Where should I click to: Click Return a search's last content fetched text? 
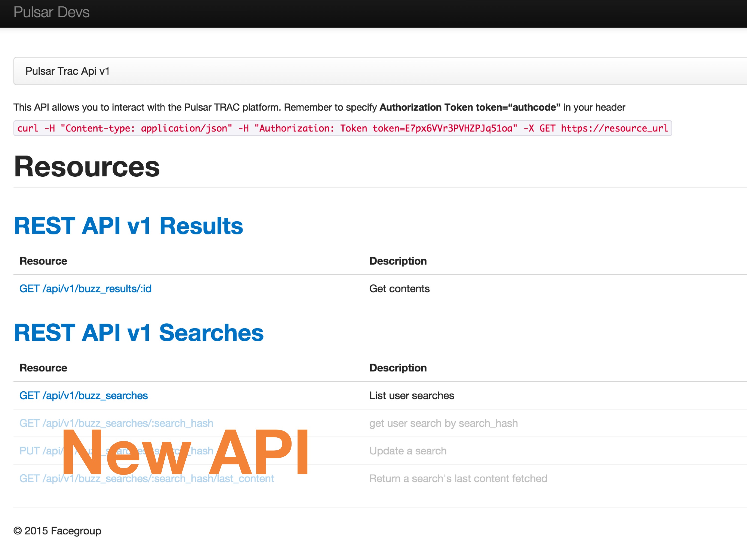pos(458,478)
